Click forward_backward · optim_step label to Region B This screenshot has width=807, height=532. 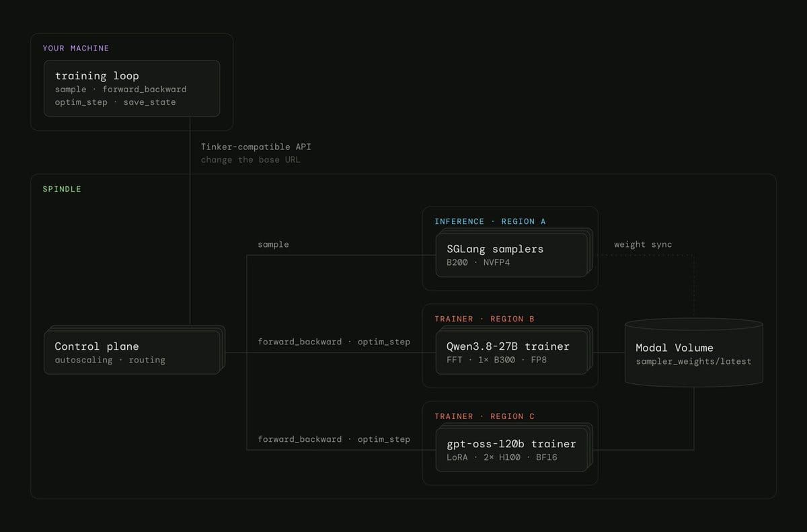coord(334,342)
